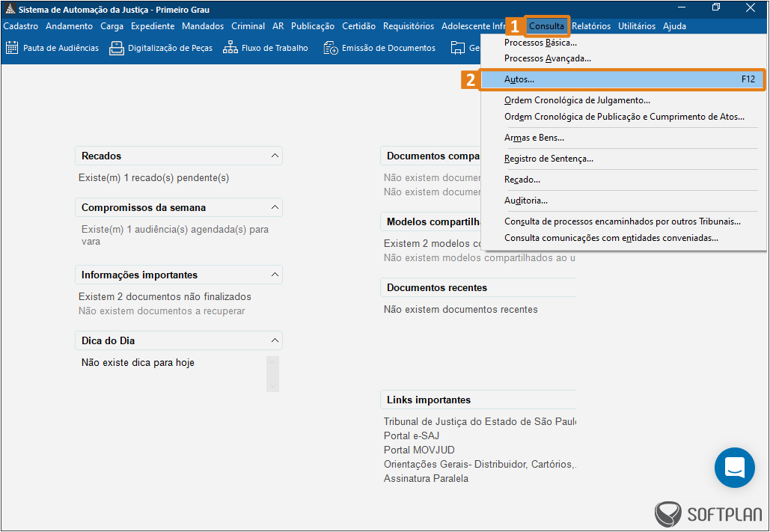Open Tribunal de Justiça de São Paulo link
770x532 pixels.
[x=480, y=421]
